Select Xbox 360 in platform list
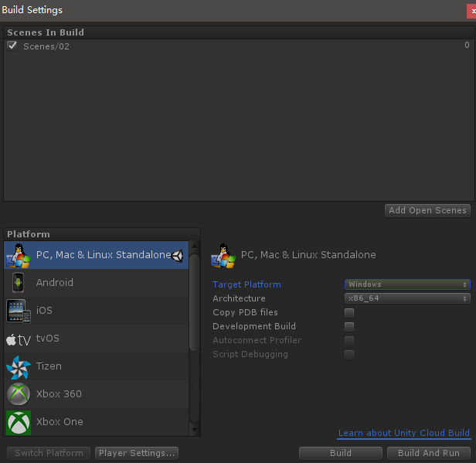 tap(97, 394)
